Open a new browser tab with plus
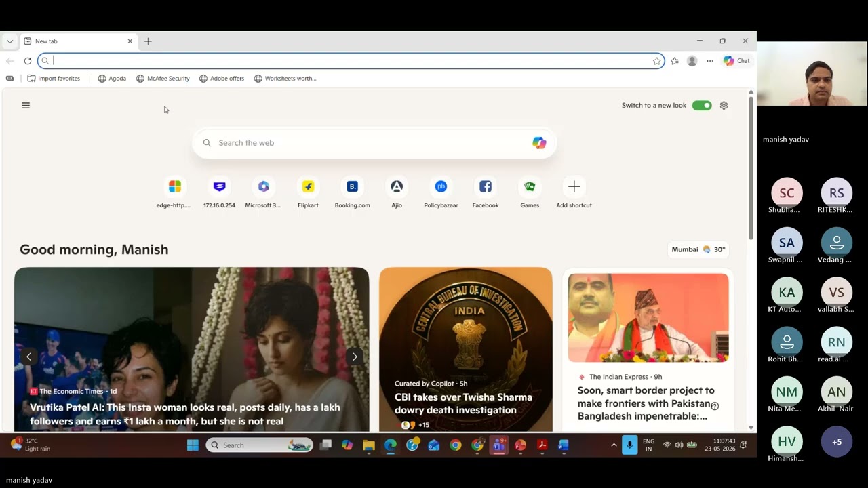This screenshot has height=488, width=868. click(x=148, y=41)
